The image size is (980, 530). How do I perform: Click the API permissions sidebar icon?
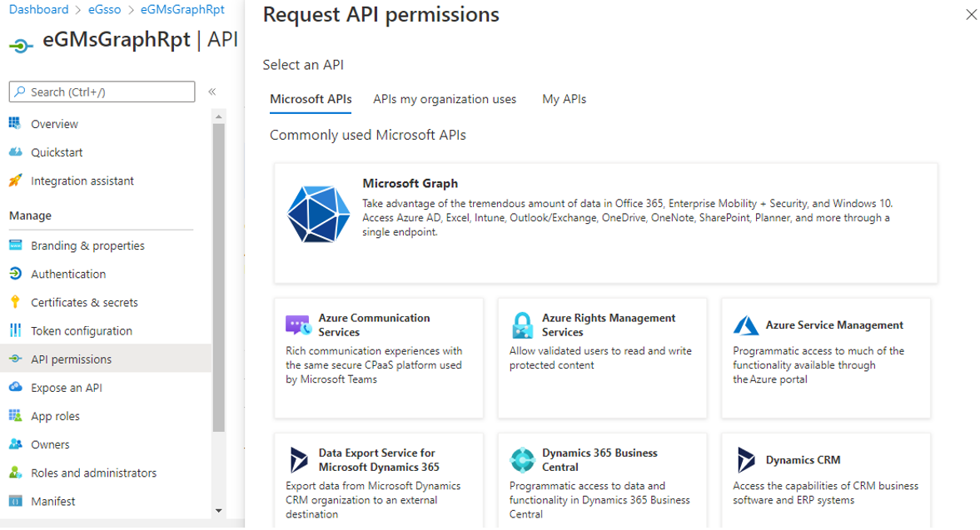pos(15,359)
